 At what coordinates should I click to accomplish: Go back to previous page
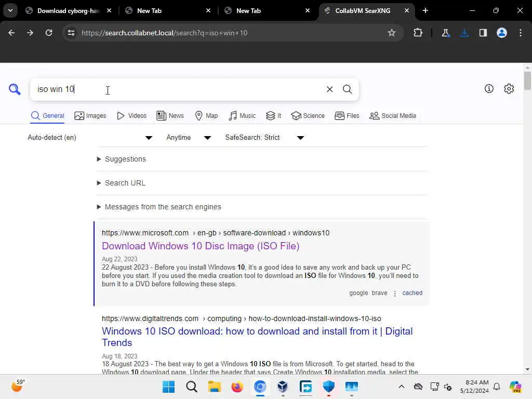tap(11, 33)
